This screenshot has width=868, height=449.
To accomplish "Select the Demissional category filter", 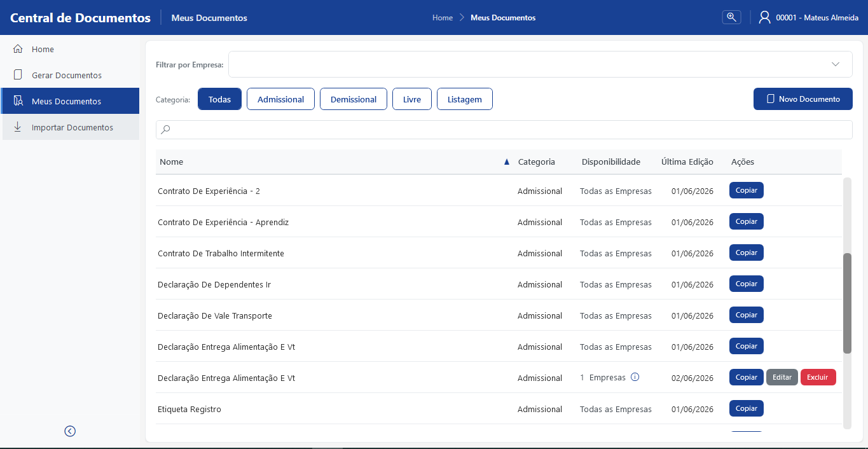I will 354,99.
